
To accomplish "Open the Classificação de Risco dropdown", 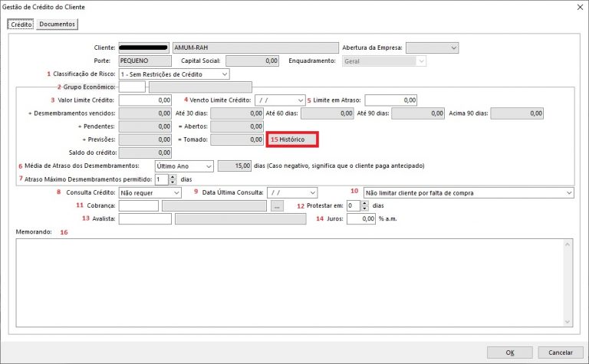I will click(224, 74).
